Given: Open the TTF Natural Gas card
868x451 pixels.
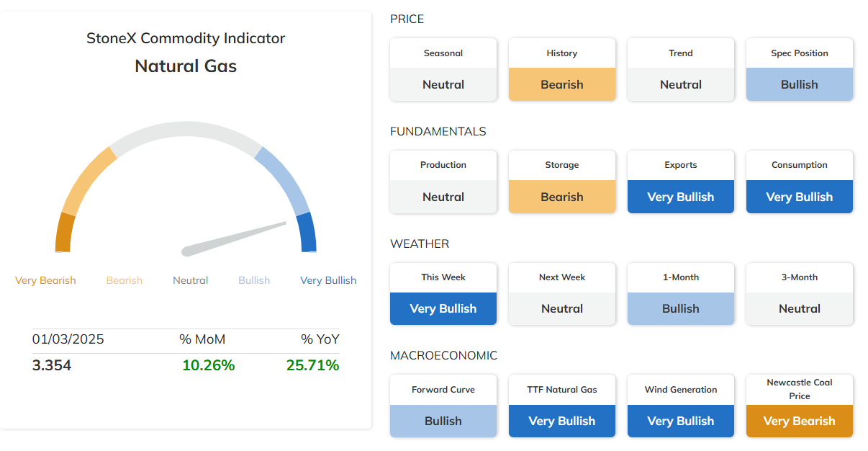Looking at the screenshot, I should (x=562, y=406).
